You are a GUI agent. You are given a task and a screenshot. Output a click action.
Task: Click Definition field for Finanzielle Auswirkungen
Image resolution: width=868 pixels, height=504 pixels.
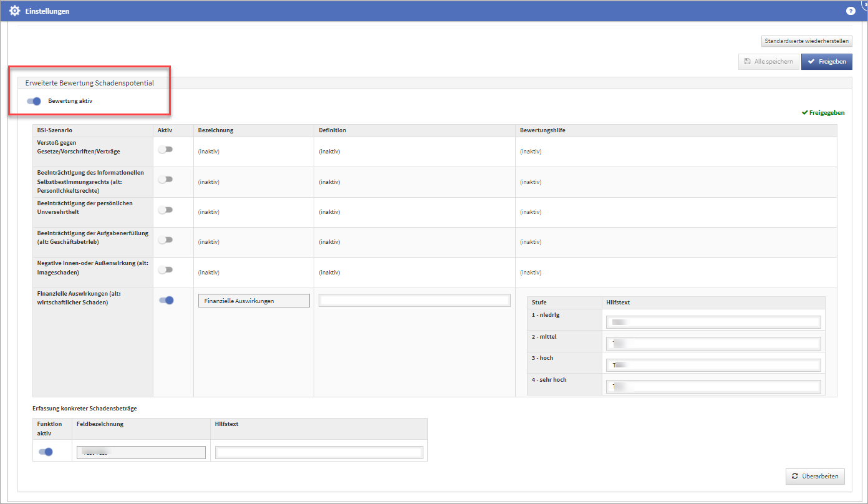point(414,301)
